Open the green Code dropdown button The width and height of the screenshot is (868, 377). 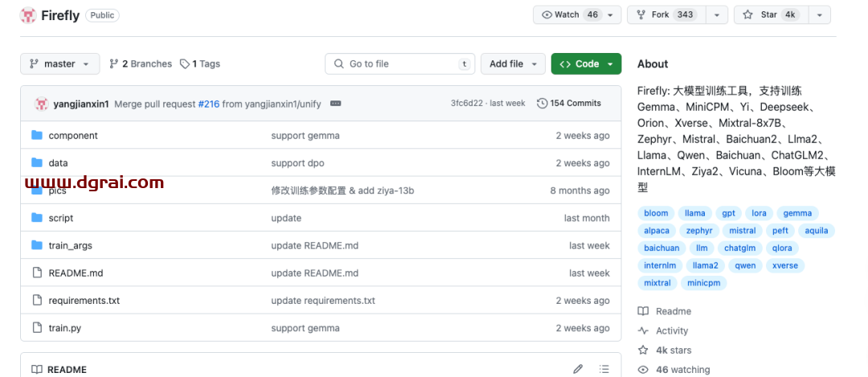[x=586, y=64]
